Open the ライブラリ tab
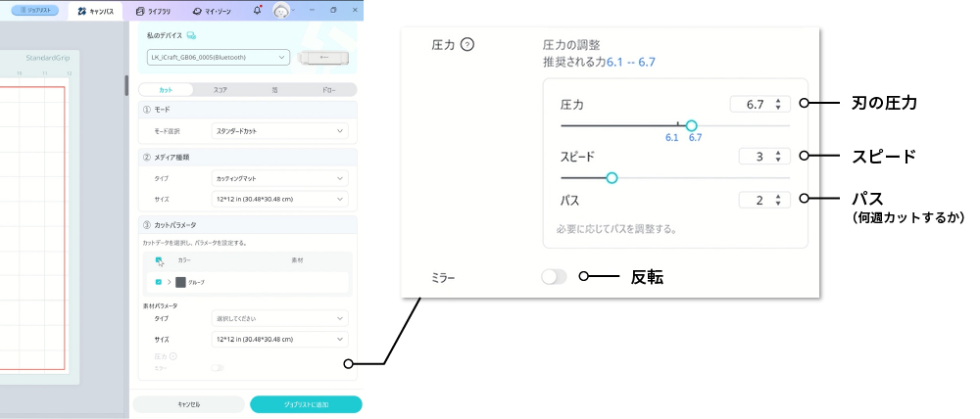 [153, 11]
